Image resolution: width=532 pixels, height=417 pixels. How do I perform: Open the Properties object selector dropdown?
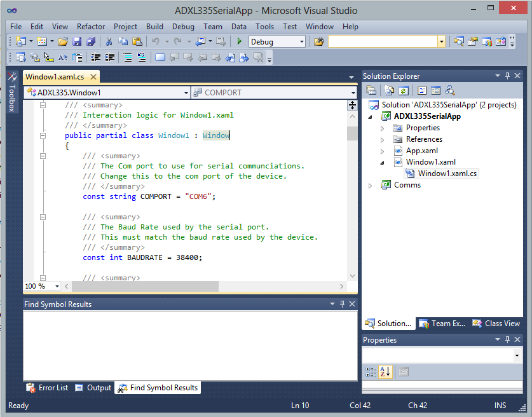click(x=517, y=355)
